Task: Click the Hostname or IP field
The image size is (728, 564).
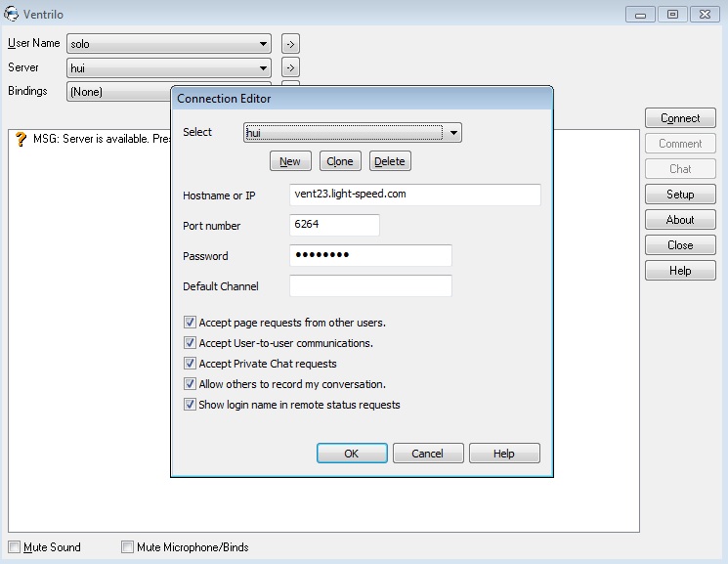Action: coord(415,195)
